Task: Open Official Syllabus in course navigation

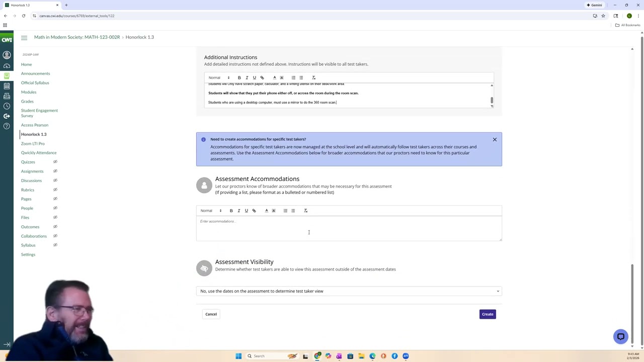Action: pyautogui.click(x=35, y=83)
